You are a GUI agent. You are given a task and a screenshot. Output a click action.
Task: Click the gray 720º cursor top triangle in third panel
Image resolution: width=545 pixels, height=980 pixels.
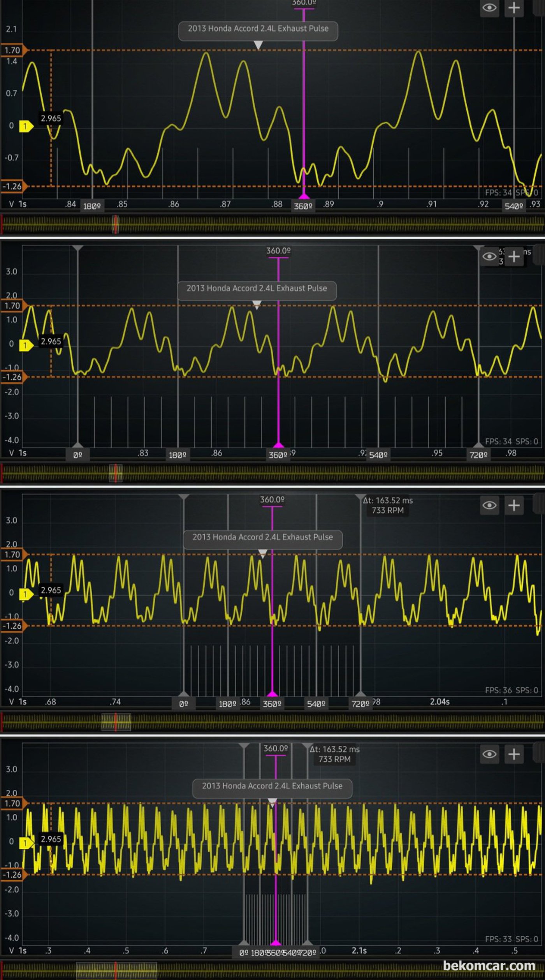coord(360,497)
